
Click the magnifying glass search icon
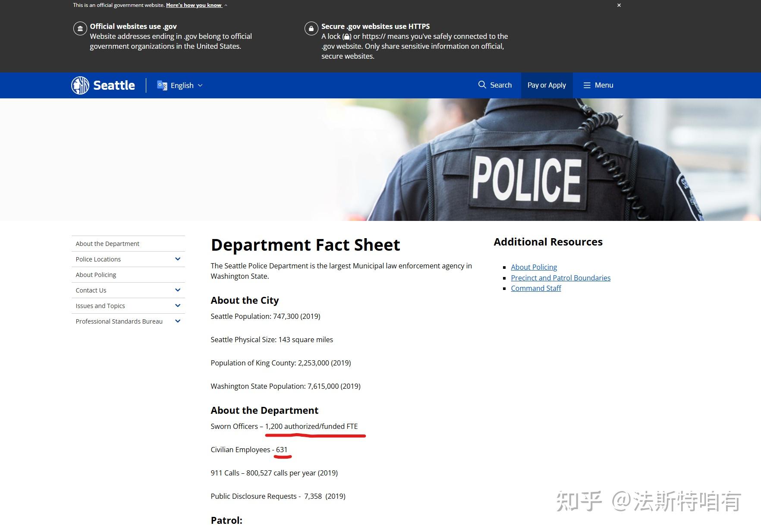(482, 85)
